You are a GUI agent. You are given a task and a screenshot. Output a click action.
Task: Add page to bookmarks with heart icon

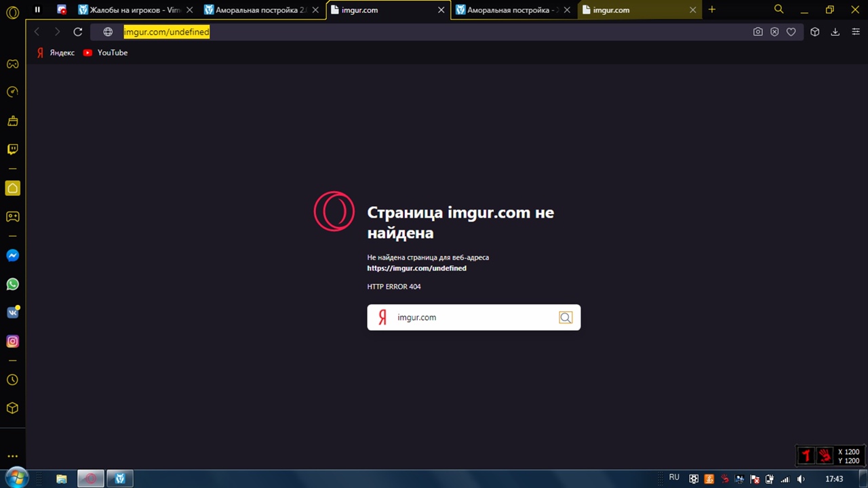pyautogui.click(x=791, y=32)
